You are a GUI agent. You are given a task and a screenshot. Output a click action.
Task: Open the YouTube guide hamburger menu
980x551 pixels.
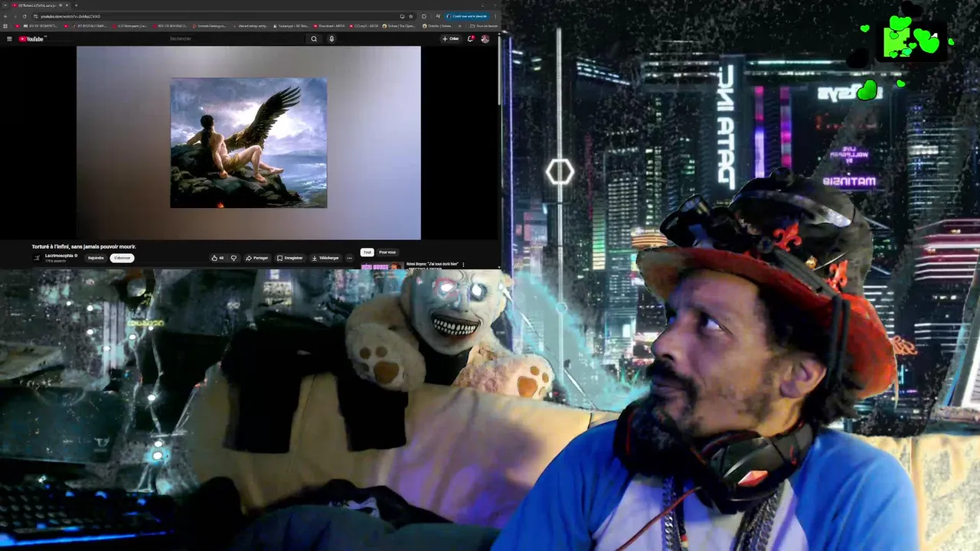point(9,39)
